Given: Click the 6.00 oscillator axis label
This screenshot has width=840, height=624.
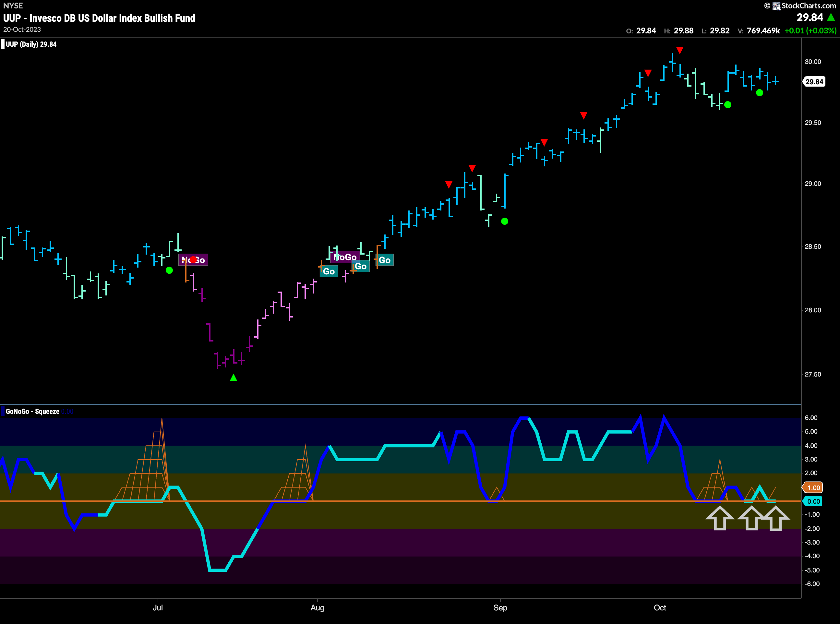Looking at the screenshot, I should pos(811,418).
